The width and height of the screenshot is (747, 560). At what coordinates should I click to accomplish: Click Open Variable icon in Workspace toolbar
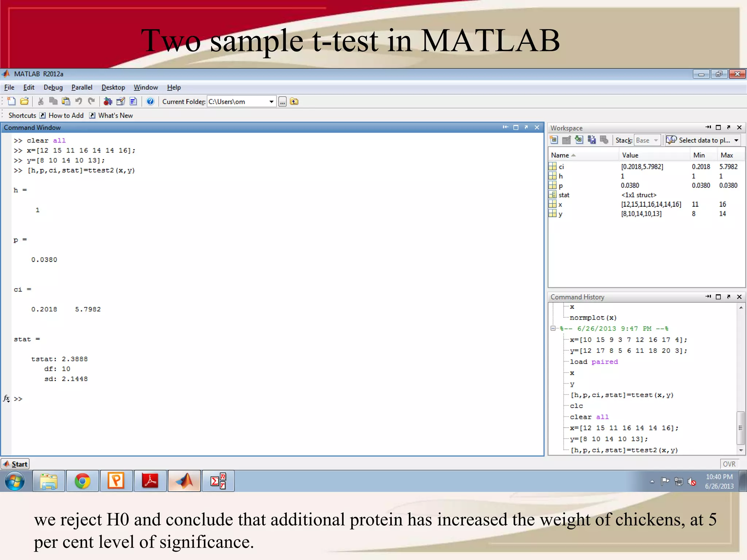coord(566,140)
